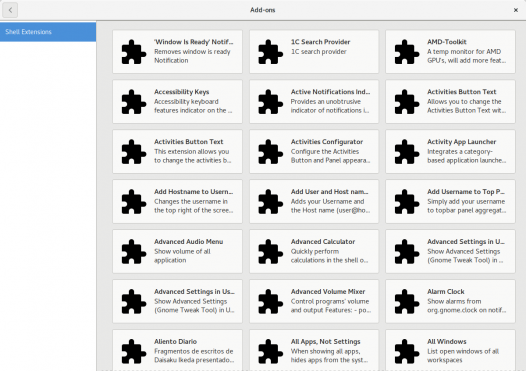Viewport: 526px width, 371px height.
Task: Open the Activity App Launcher title
Action: pos(462,142)
